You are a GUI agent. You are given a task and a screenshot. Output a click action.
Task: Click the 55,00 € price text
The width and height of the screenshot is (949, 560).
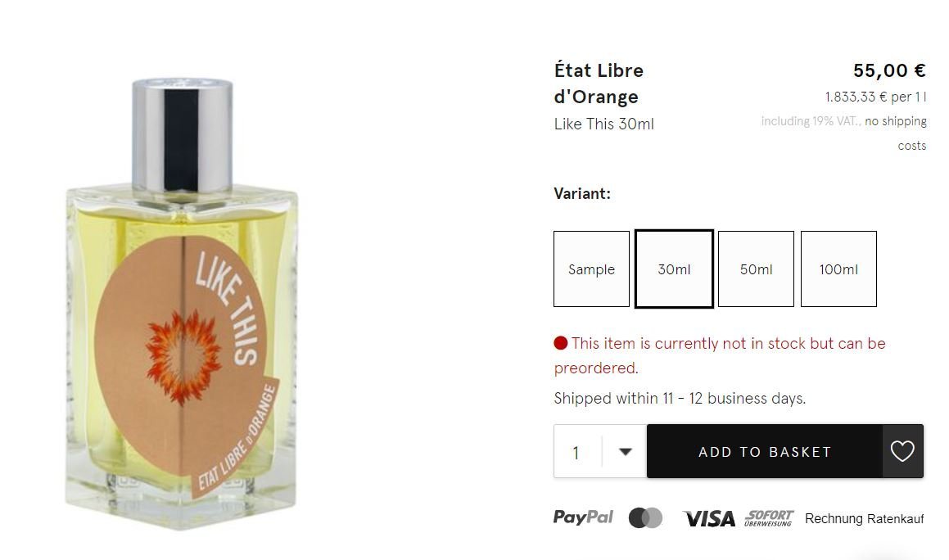(889, 71)
